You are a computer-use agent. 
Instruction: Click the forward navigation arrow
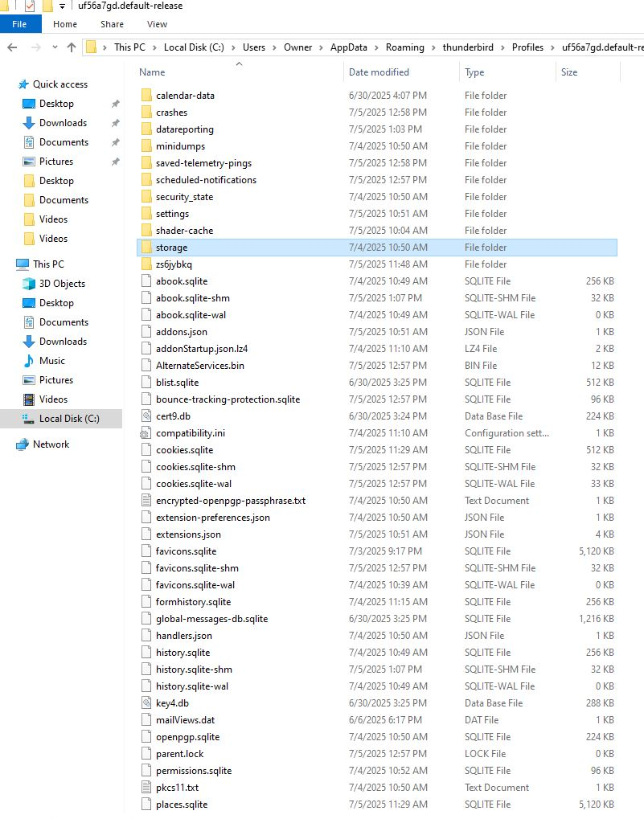[35, 47]
